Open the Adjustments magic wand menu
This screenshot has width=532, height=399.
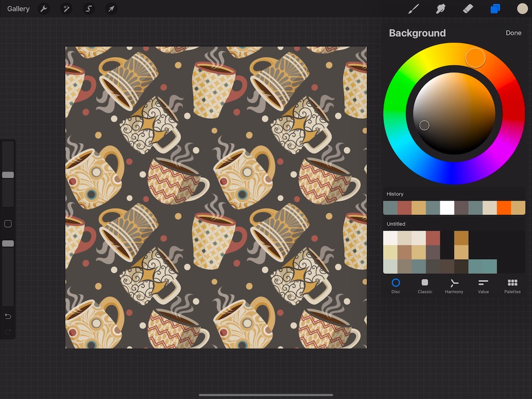click(x=66, y=9)
